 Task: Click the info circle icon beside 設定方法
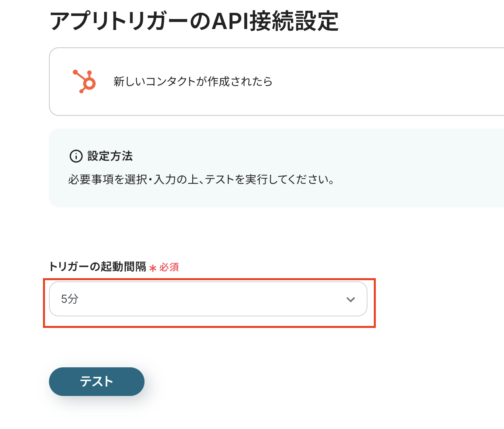pos(76,156)
